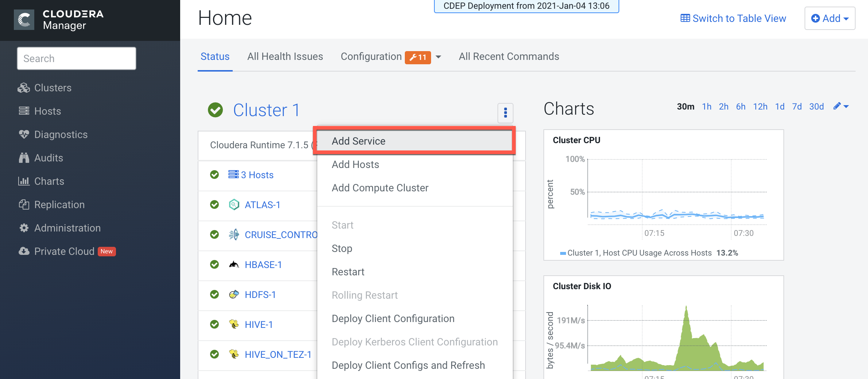Image resolution: width=868 pixels, height=379 pixels.
Task: Select Deploy Client Configuration menu entry
Action: pos(415,318)
